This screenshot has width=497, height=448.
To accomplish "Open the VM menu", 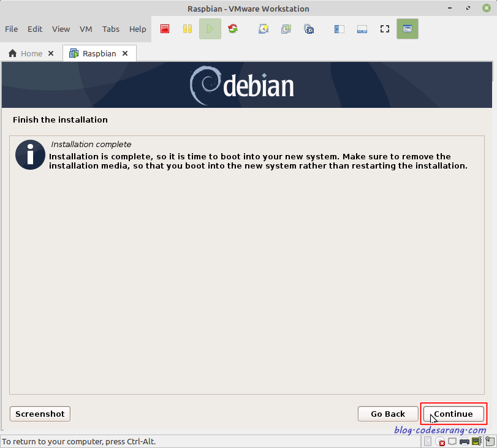I will click(86, 29).
